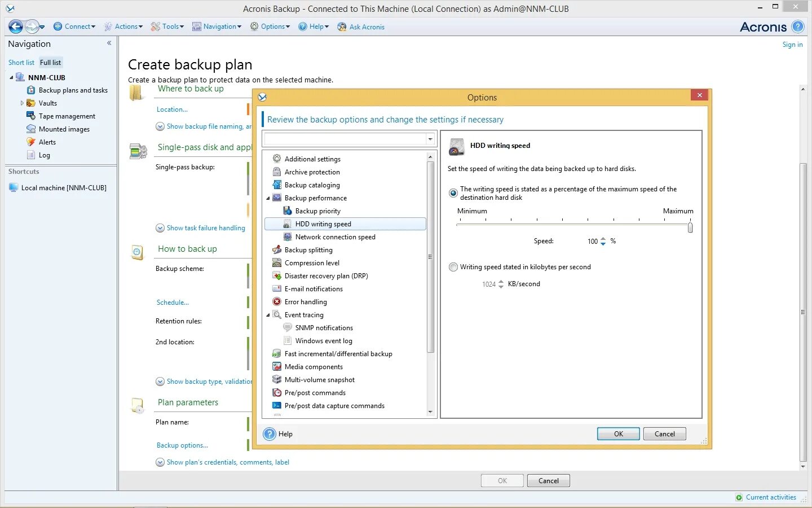Click the Additional settings gear icon
This screenshot has height=508, width=812.
(277, 159)
